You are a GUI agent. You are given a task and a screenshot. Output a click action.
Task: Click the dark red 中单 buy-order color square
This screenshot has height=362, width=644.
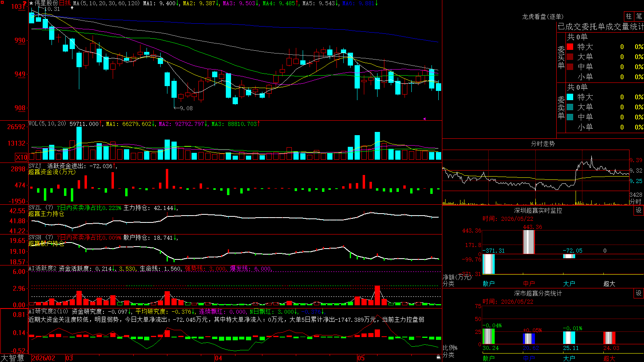[x=570, y=67]
